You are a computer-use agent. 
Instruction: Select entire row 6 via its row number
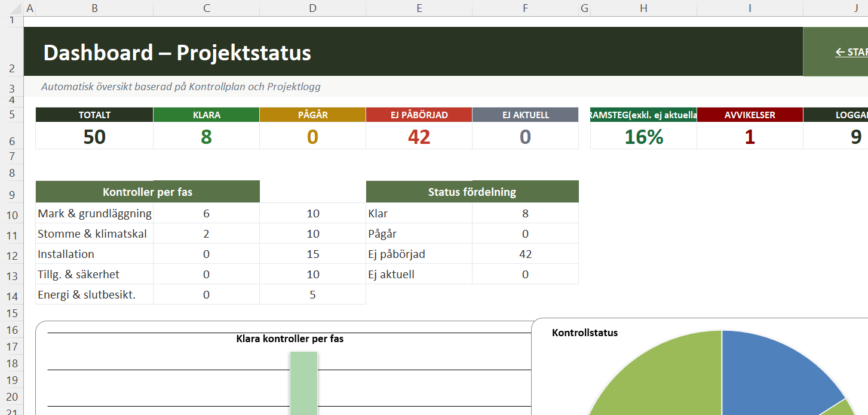pos(12,136)
